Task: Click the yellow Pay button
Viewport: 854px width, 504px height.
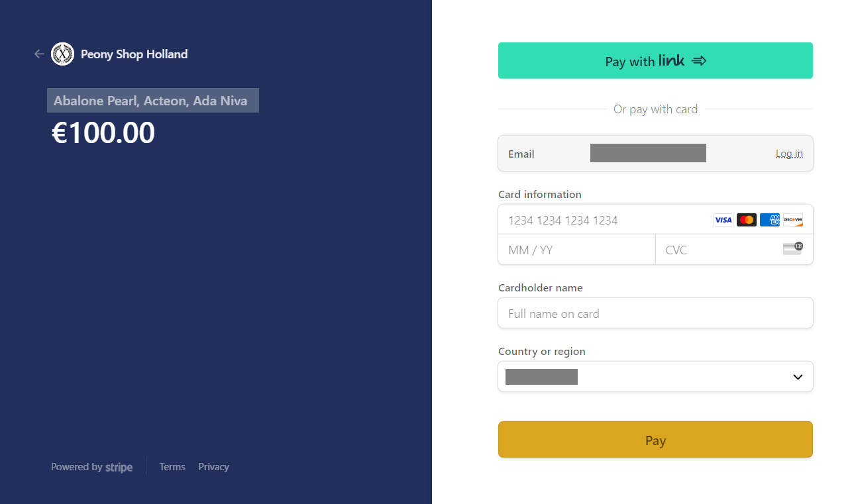Action: pos(655,439)
